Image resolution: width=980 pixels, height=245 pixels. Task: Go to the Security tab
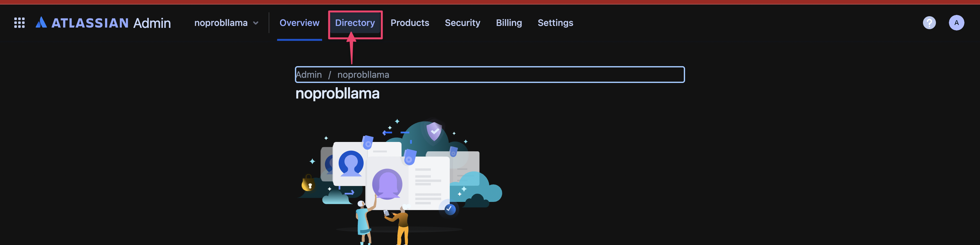462,23
